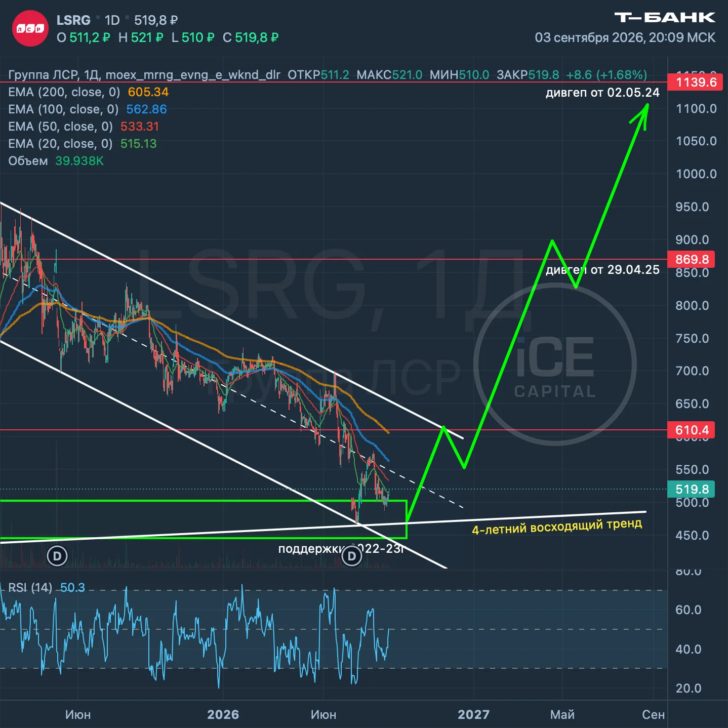Viewport: 728px width, 728px height.
Task: Click the 1D timeframe label in the header
Action: click(x=112, y=20)
